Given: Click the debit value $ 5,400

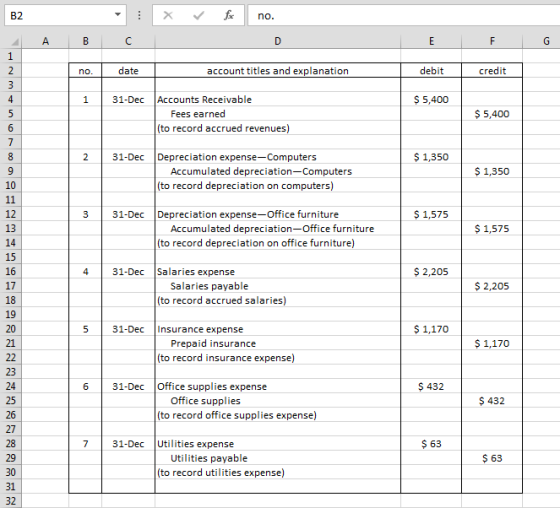Looking at the screenshot, I should 431,100.
